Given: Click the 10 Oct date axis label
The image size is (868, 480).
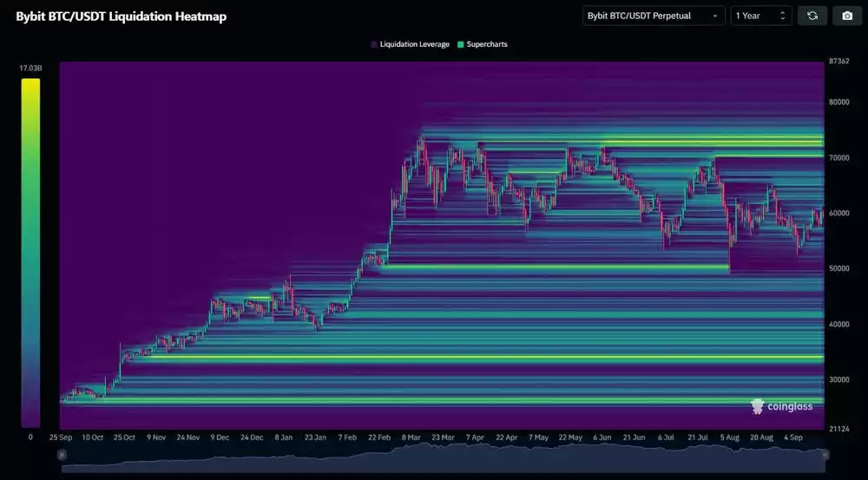Looking at the screenshot, I should click(93, 437).
